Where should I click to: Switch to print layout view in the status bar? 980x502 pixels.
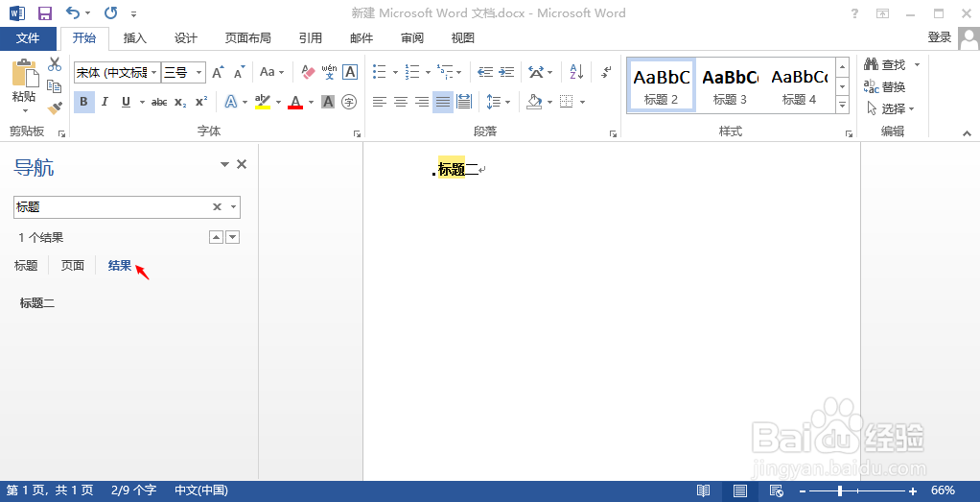point(740,490)
